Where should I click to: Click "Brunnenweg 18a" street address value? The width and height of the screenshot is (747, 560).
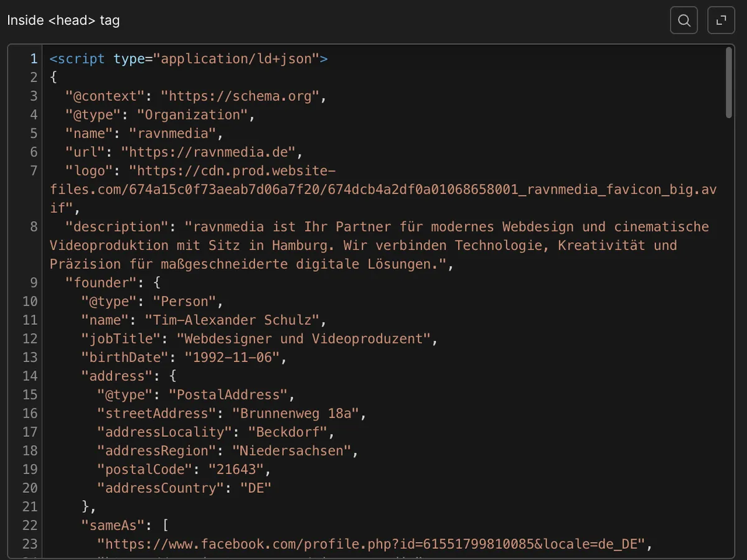pyautogui.click(x=296, y=414)
